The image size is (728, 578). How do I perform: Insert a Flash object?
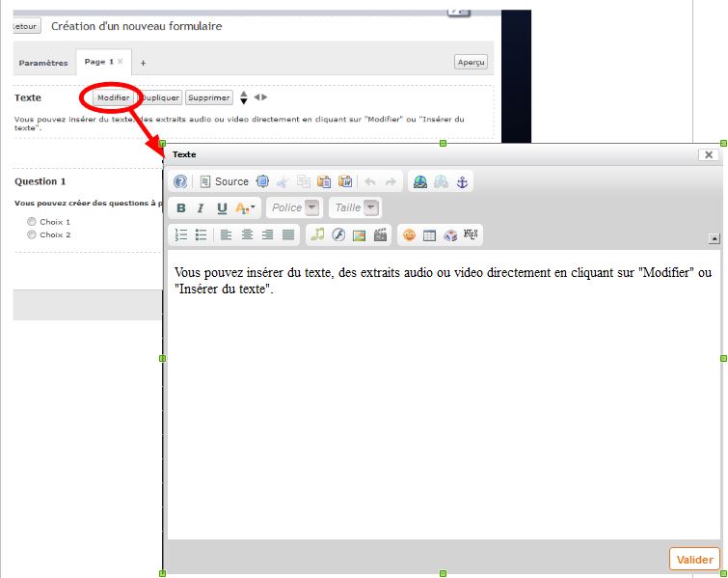pos(338,234)
